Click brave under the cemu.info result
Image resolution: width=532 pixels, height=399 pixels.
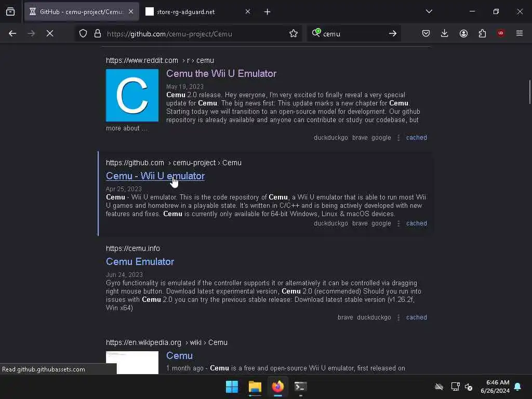point(345,317)
